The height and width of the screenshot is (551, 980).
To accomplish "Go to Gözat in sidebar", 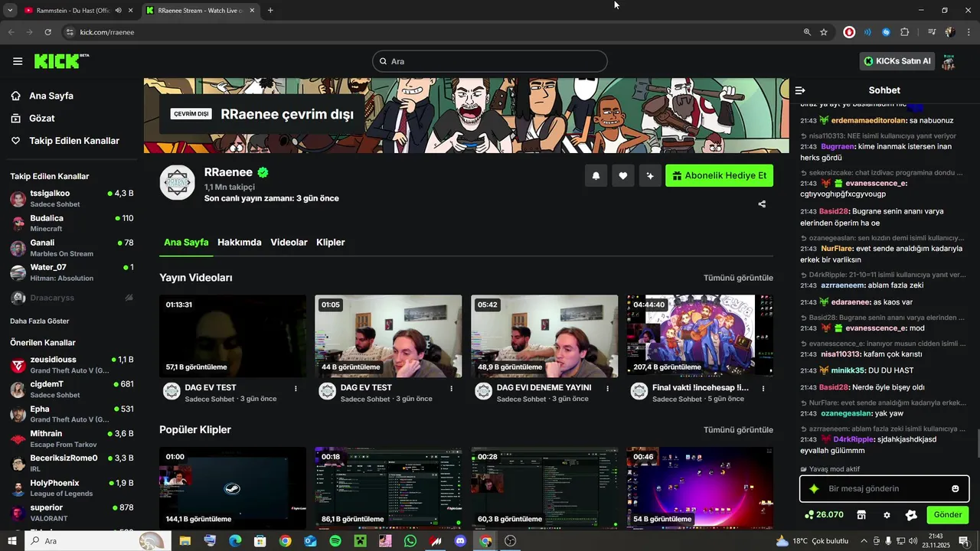I will [x=42, y=119].
